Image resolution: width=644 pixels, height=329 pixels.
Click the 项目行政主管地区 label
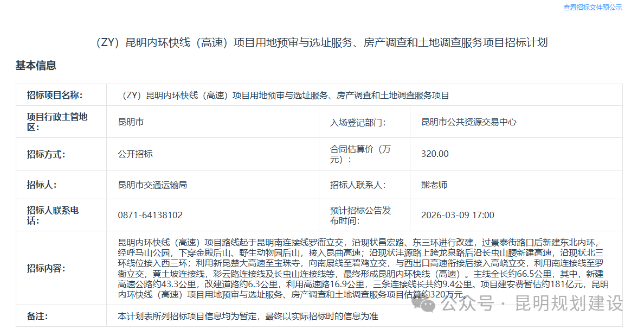coord(57,122)
